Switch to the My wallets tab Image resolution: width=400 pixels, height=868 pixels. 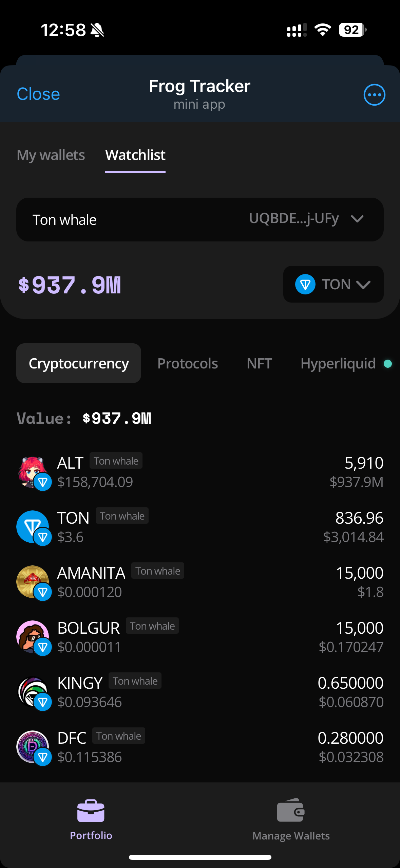tap(51, 155)
